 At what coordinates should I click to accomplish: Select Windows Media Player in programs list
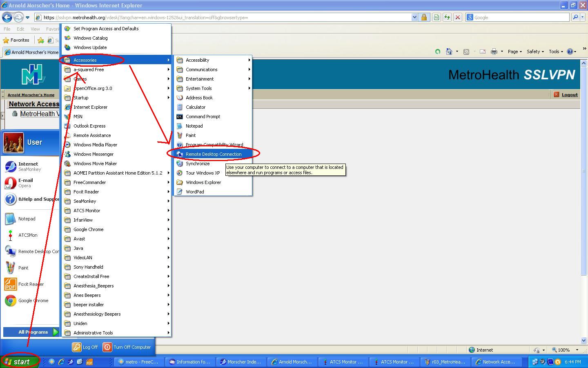[x=95, y=145]
